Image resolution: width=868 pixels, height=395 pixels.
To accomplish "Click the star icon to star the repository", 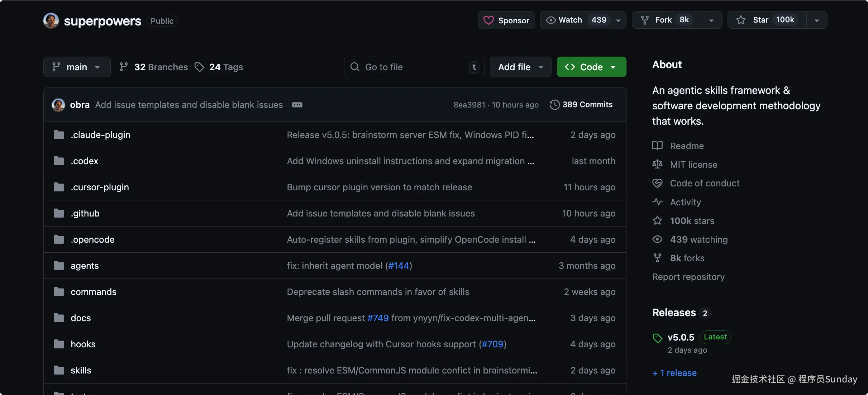I will click(x=741, y=20).
